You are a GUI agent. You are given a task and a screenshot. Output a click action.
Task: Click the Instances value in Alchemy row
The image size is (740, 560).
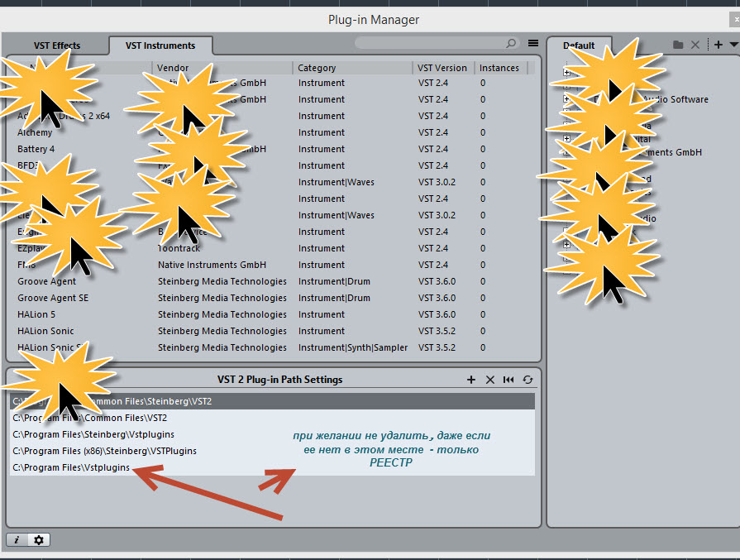click(483, 132)
